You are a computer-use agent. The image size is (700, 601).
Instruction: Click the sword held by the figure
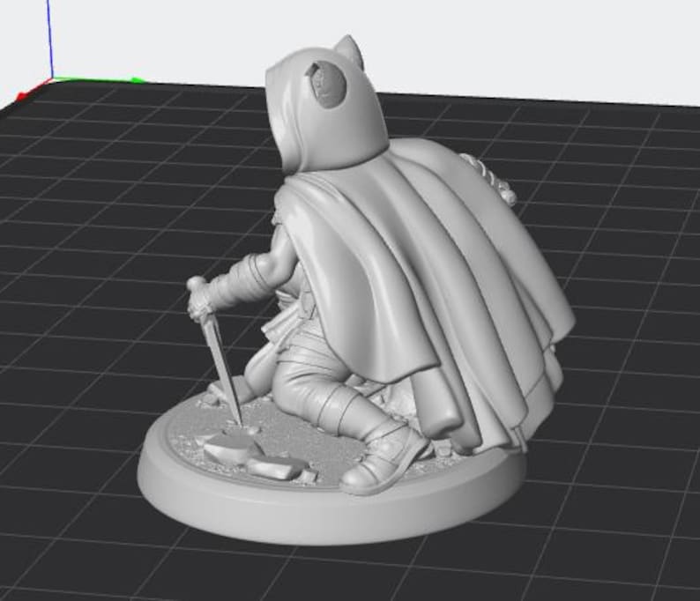219,352
